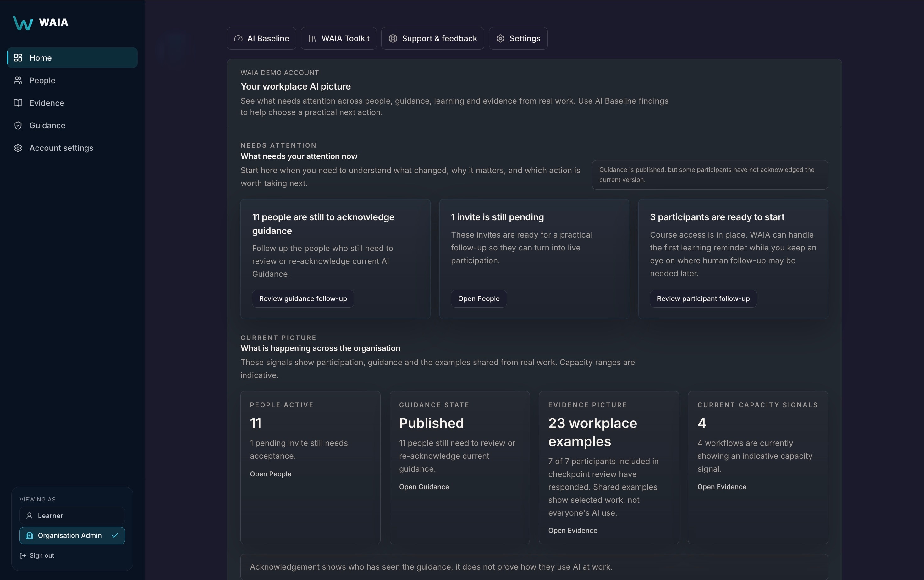Click Open People link under People Active

pyautogui.click(x=271, y=474)
